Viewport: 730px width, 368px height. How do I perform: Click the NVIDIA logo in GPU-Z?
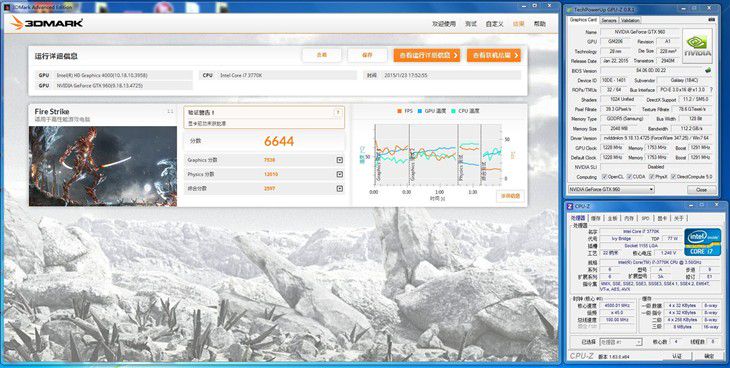tap(697, 46)
